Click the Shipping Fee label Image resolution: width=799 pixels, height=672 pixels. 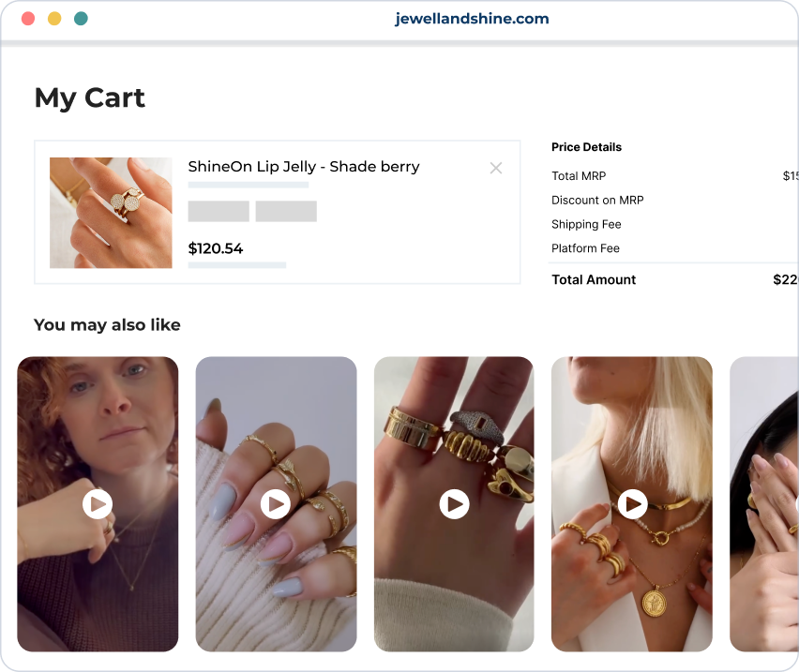tap(586, 225)
